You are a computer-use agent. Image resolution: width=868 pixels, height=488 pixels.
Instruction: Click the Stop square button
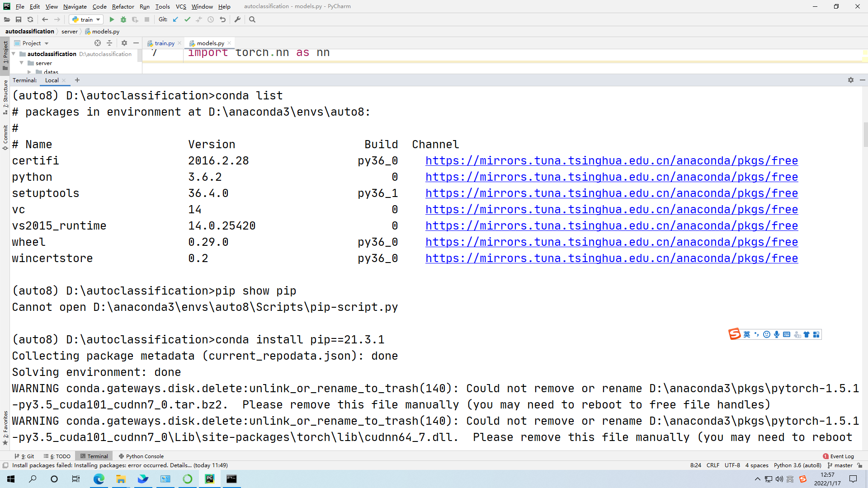point(147,19)
